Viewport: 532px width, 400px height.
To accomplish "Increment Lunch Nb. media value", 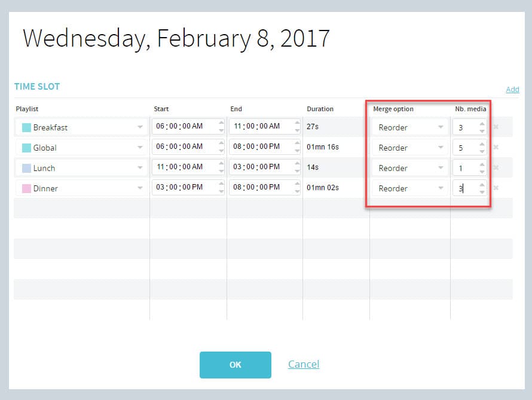I will pyautogui.click(x=482, y=164).
